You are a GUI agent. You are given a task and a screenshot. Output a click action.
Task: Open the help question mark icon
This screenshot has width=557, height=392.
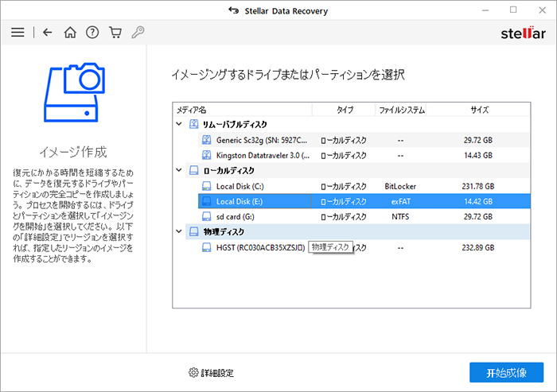[92, 33]
